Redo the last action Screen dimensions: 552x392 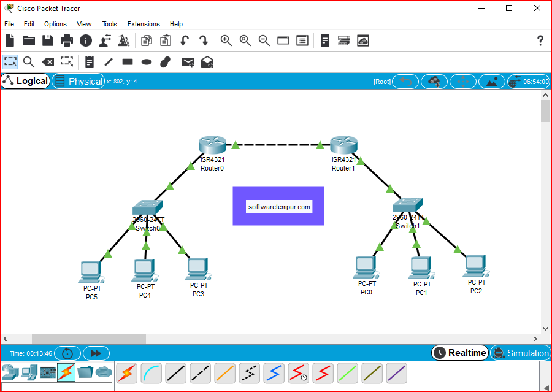(204, 40)
